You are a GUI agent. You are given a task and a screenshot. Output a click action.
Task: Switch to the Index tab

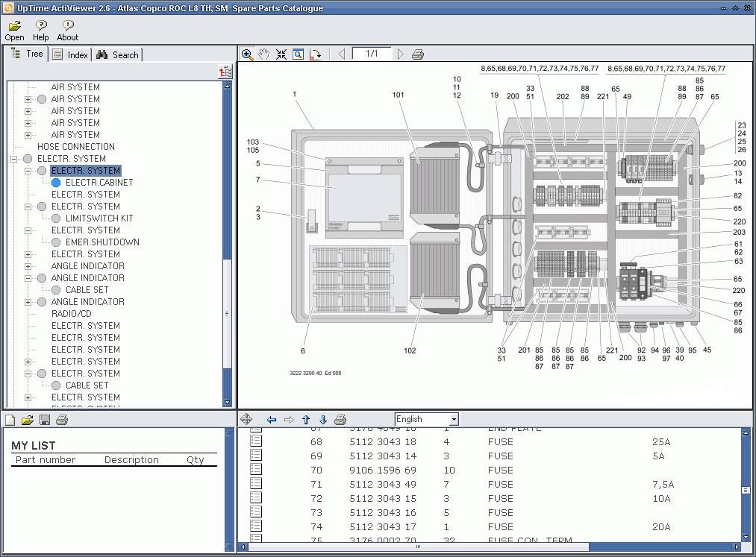coord(70,55)
